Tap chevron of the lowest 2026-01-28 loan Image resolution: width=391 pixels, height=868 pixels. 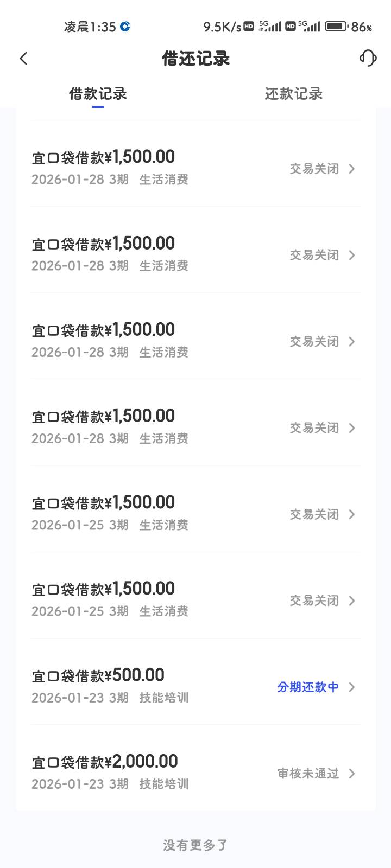click(x=352, y=428)
